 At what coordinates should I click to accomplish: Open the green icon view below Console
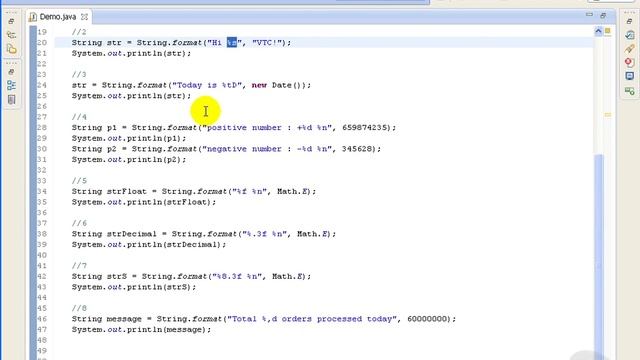pos(629,91)
